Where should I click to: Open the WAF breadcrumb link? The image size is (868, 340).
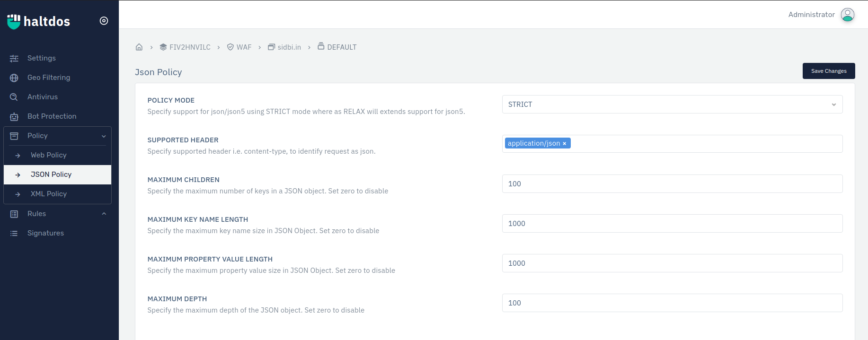244,47
